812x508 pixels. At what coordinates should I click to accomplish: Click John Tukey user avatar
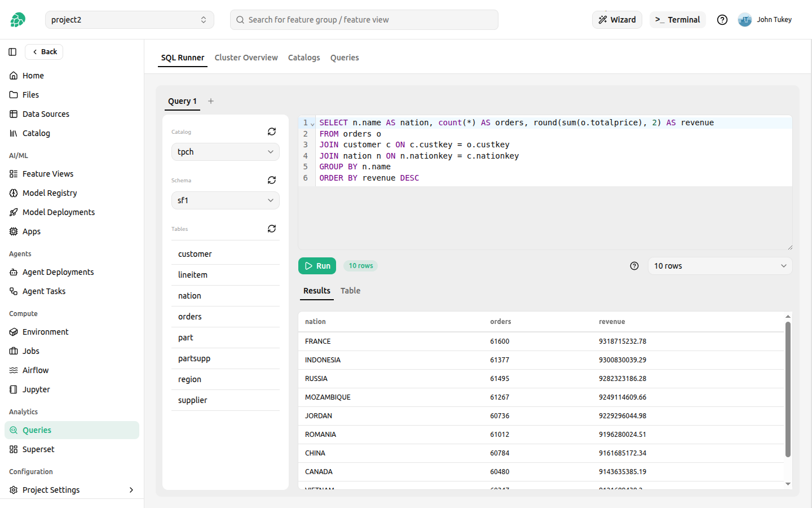pyautogui.click(x=745, y=20)
